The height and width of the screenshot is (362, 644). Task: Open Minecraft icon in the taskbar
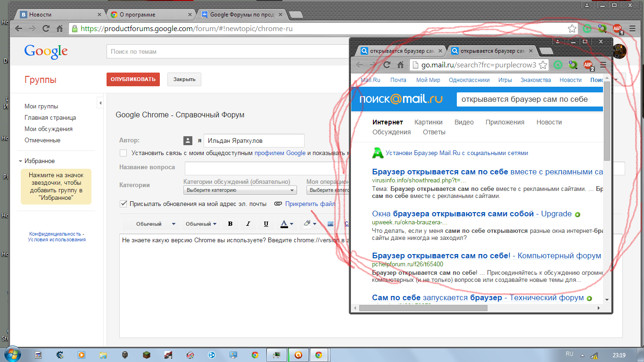coord(147,355)
